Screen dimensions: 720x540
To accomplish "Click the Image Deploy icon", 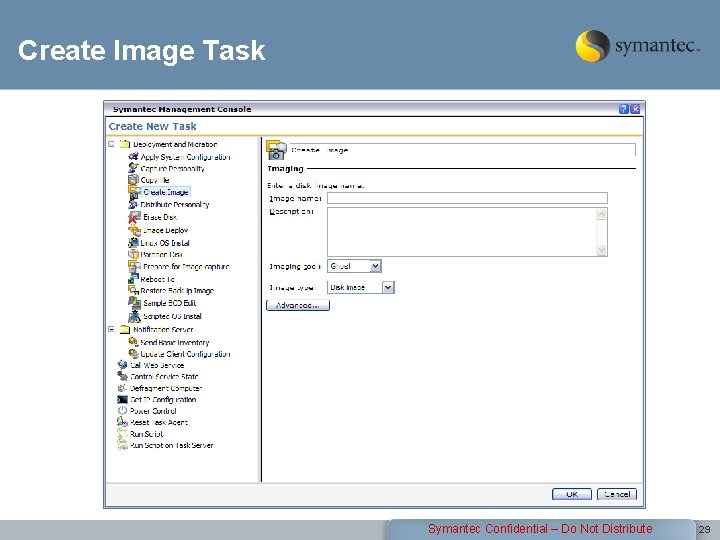I will point(135,230).
